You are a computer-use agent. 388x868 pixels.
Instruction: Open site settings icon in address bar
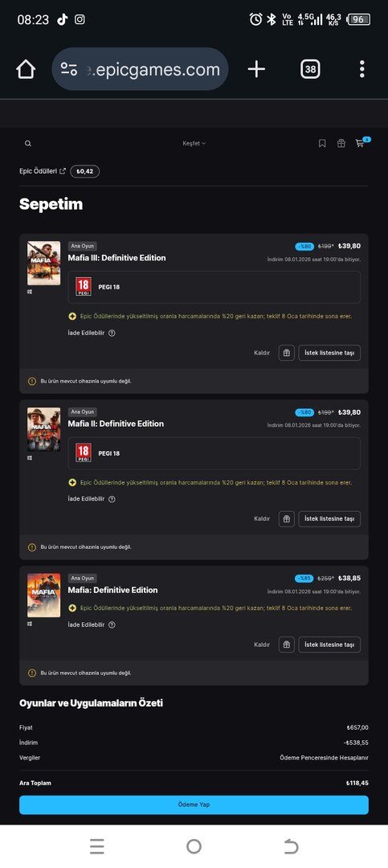[68, 69]
